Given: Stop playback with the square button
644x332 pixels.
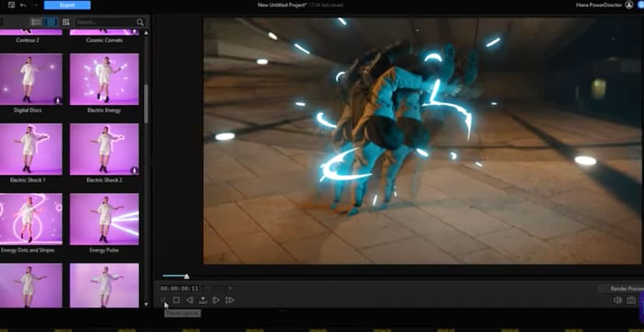Looking at the screenshot, I should [x=177, y=300].
